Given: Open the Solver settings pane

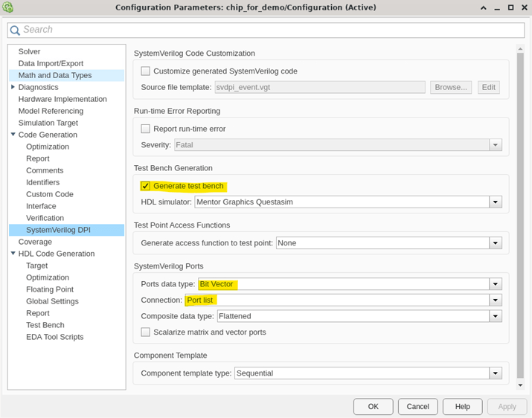Looking at the screenshot, I should (30, 51).
